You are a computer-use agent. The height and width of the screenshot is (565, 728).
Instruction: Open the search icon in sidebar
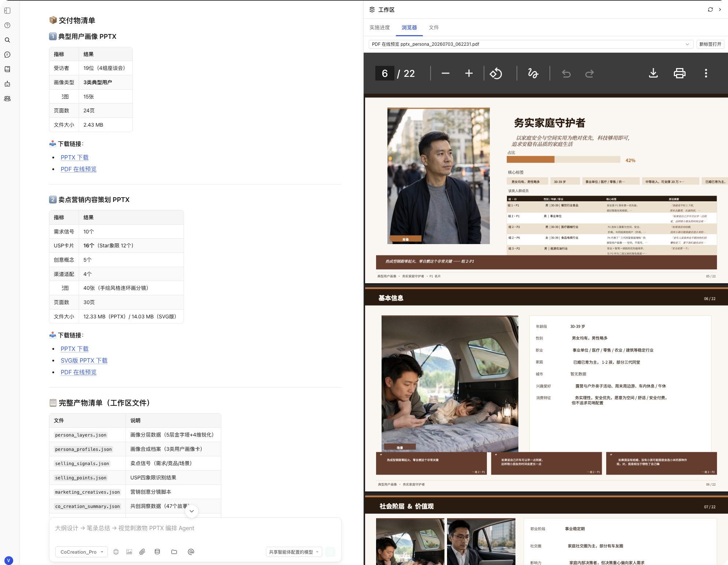pyautogui.click(x=7, y=40)
